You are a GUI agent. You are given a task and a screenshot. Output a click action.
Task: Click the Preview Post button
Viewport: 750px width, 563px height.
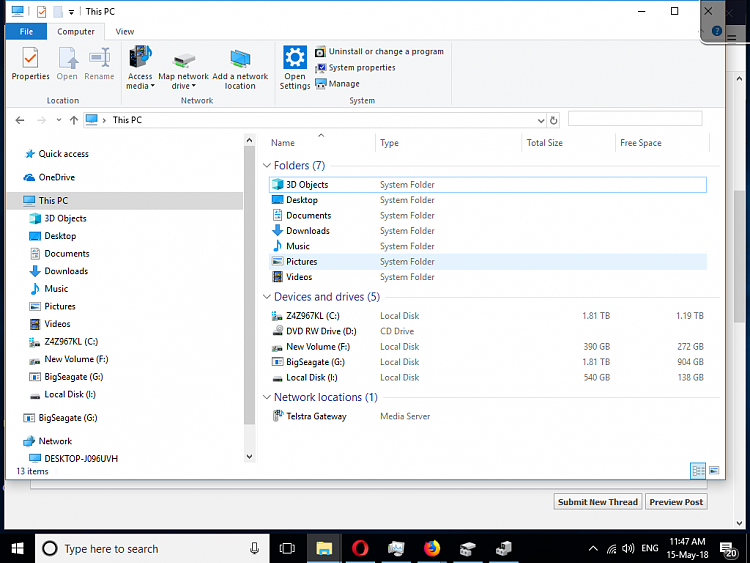point(676,502)
